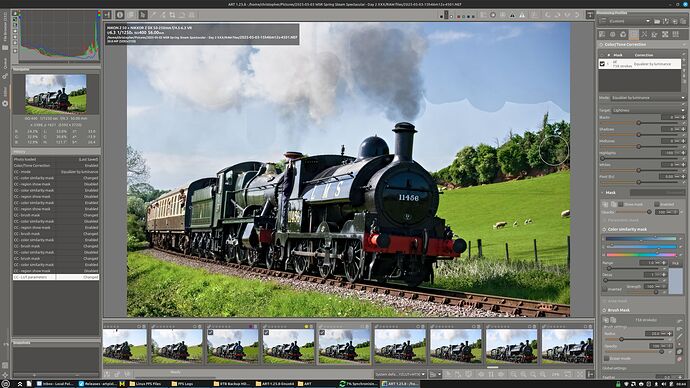Viewport: 690px width, 388px height.
Task: Open the System default monitor profile dropdown
Action: (400, 374)
